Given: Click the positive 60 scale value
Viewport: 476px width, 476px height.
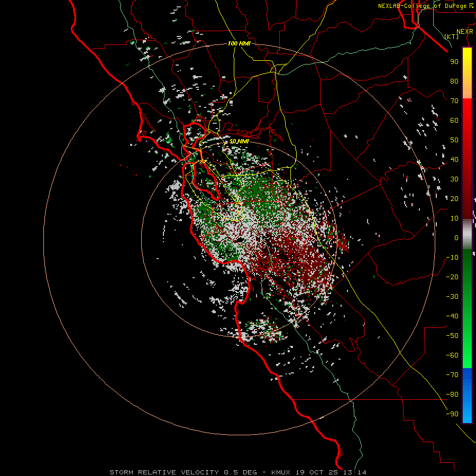Looking at the screenshot, I should 454,120.
